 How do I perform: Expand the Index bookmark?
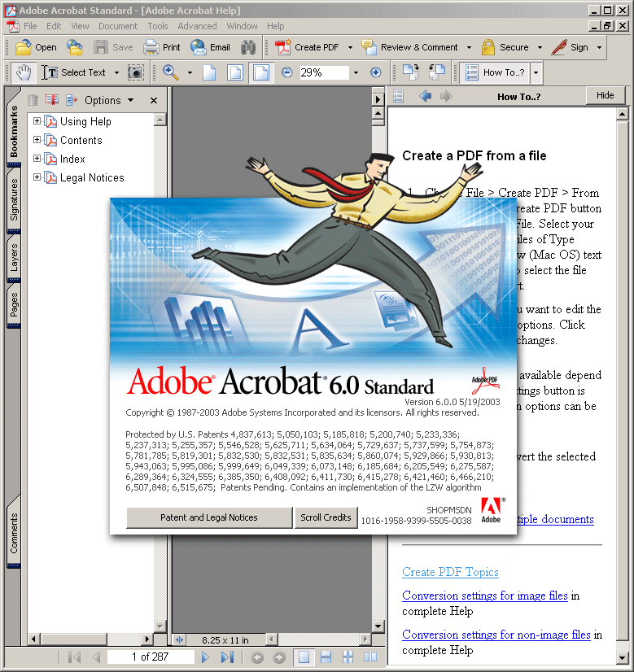pos(37,159)
